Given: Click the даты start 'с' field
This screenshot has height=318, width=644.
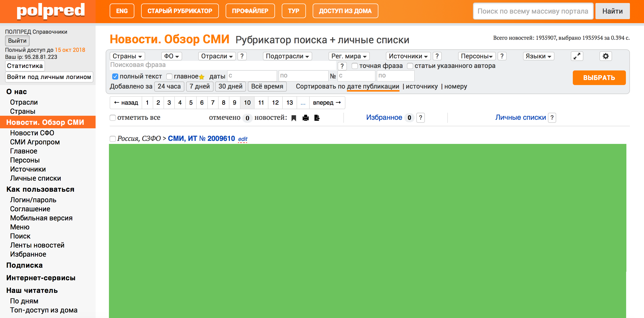Looking at the screenshot, I should pyautogui.click(x=252, y=76).
